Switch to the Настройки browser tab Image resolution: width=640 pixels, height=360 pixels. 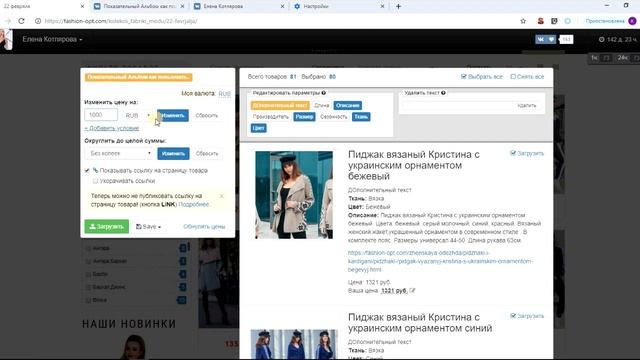click(339, 6)
